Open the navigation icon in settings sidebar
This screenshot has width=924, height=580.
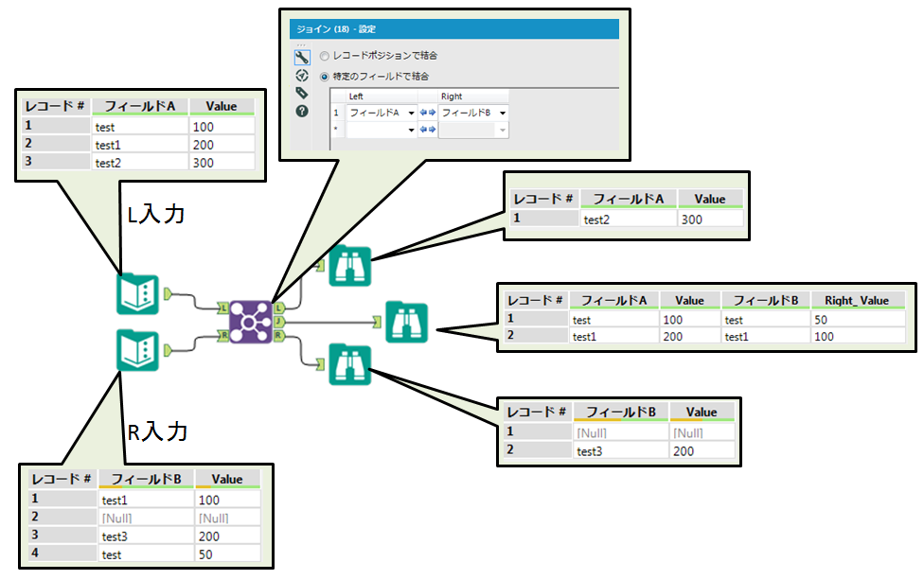tap(302, 76)
